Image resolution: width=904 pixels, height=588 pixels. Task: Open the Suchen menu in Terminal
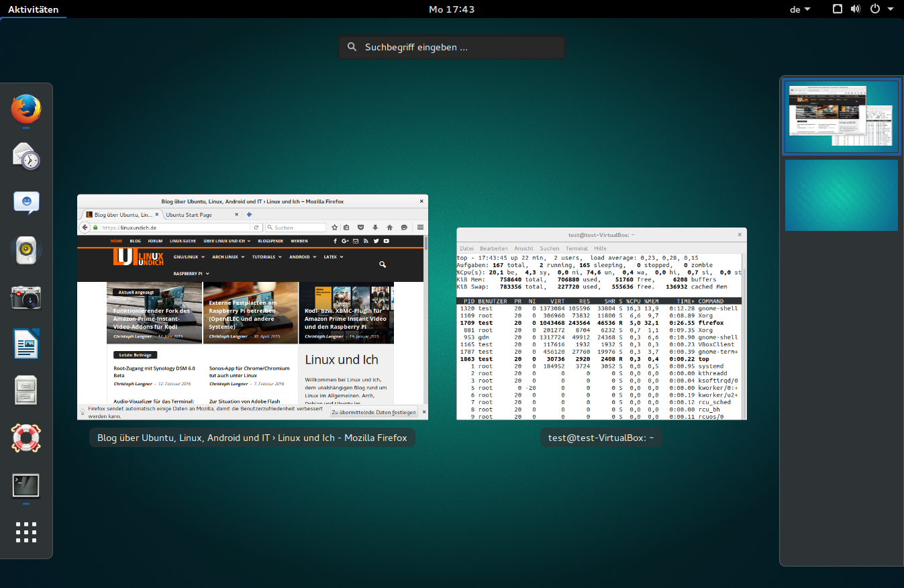point(549,248)
